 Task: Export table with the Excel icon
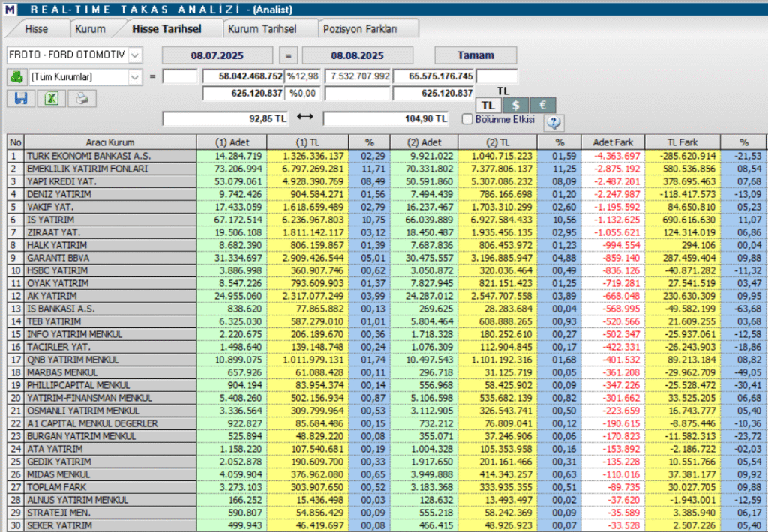click(51, 98)
